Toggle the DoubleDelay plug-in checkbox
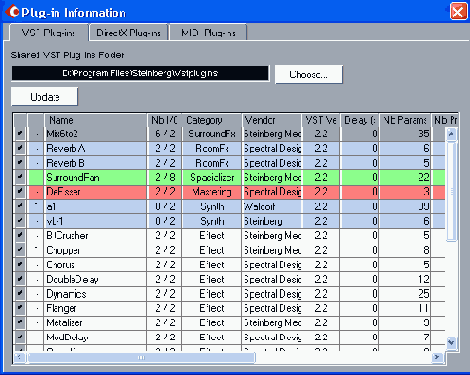The image size is (470, 375). [x=20, y=279]
